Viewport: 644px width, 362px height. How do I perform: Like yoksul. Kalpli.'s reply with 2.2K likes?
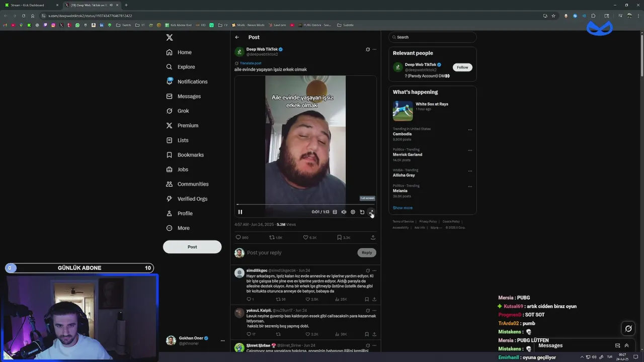312,334
